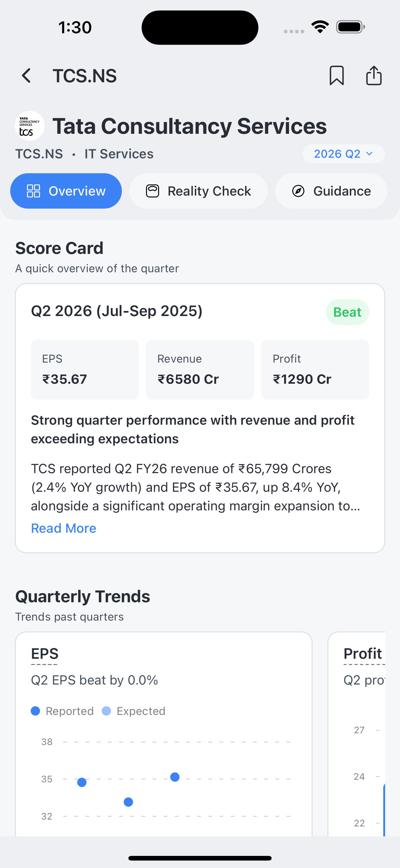Select the Overview grid icon
Image resolution: width=400 pixels, height=868 pixels.
click(34, 191)
